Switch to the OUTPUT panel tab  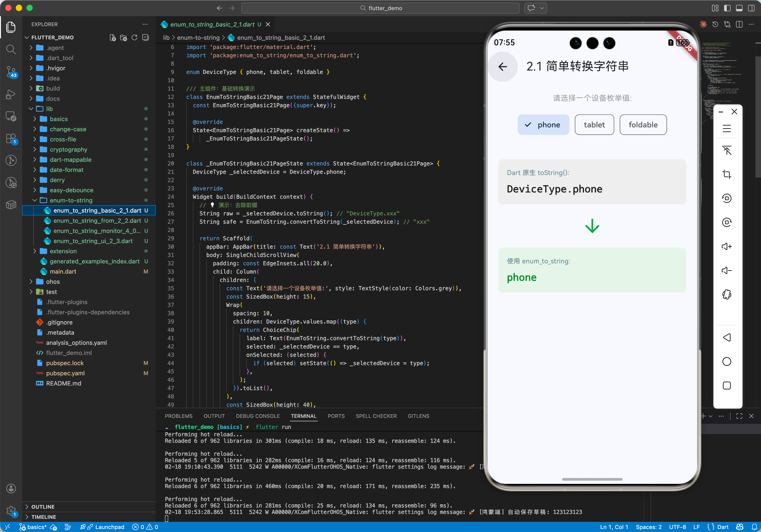coord(214,416)
